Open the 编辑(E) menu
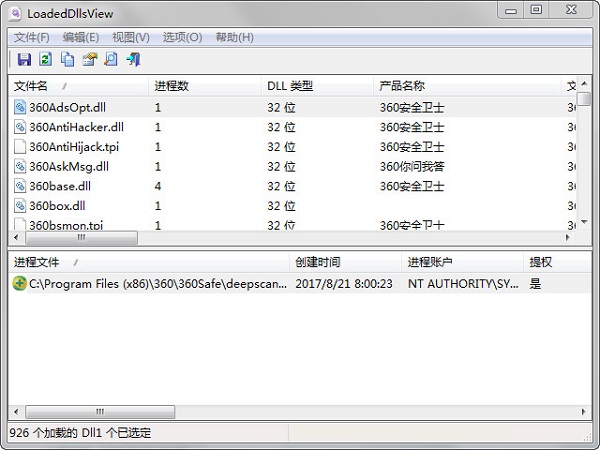Image resolution: width=600 pixels, height=450 pixels. click(81, 38)
